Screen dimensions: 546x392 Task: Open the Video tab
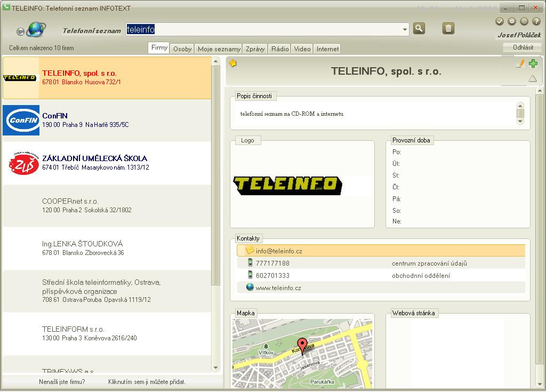click(x=302, y=49)
